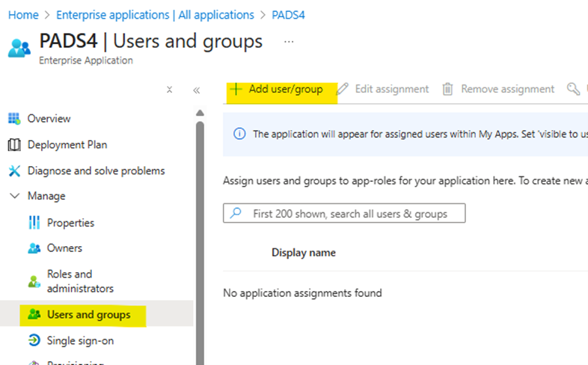Click the Deployment Plan book icon
The height and width of the screenshot is (365, 588).
point(14,144)
